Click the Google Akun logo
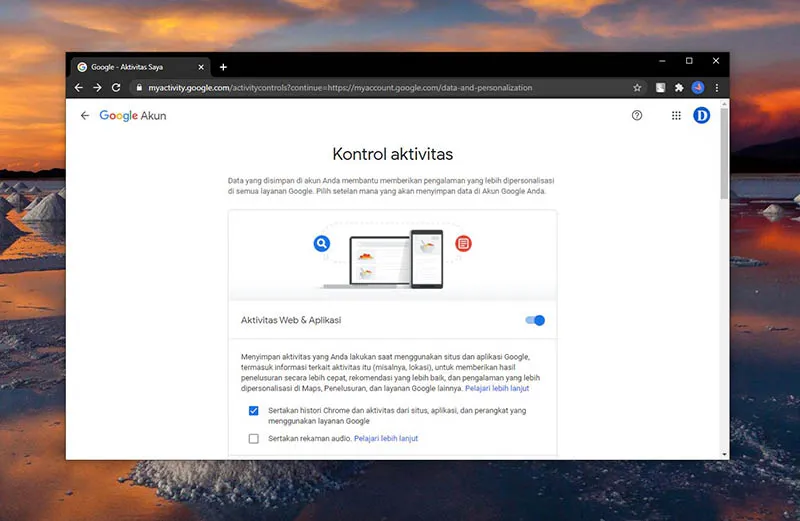Viewport: 800px width, 521px height. click(x=133, y=116)
